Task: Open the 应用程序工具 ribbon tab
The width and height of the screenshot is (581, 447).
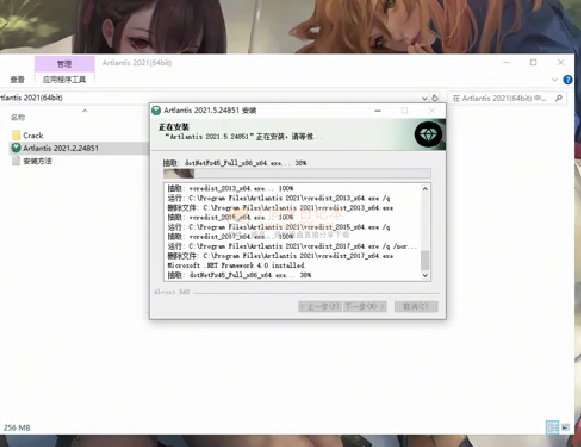Action: [x=64, y=79]
